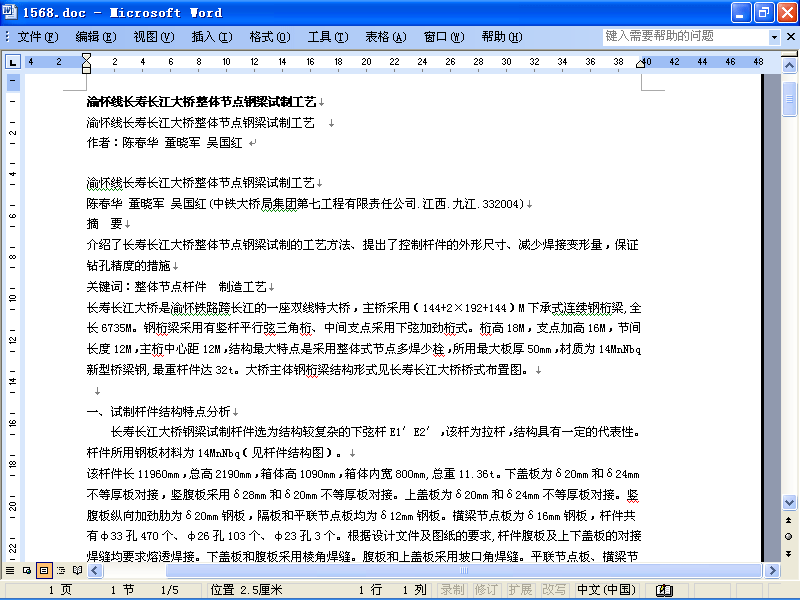Click the vertical scrollbar thumb
800x600 pixels.
(x=789, y=99)
